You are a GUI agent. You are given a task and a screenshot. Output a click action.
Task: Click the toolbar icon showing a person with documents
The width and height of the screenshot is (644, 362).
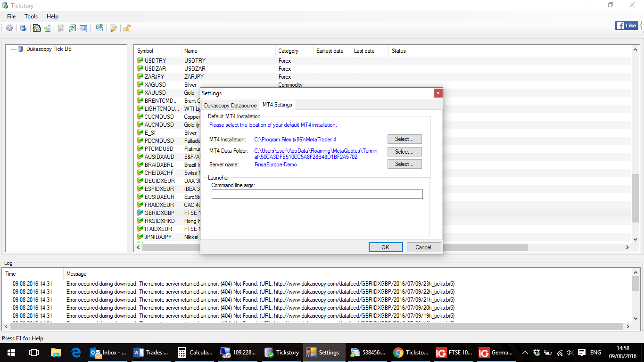click(36, 28)
